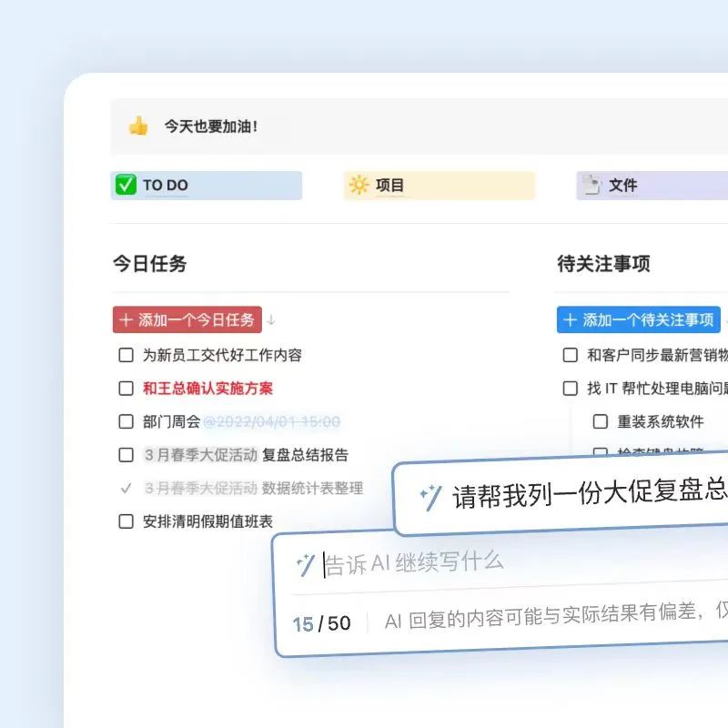Click the green checkmark TO DO icon
The height and width of the screenshot is (728, 728).
(126, 186)
